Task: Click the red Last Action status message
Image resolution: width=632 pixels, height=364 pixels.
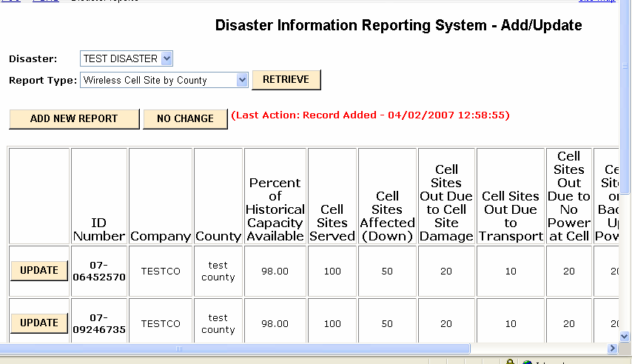Action: tap(370, 115)
